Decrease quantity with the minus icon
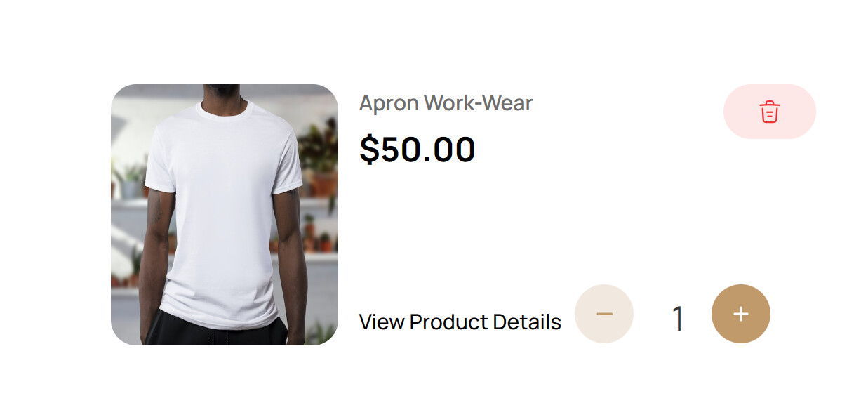This screenshot has width=868, height=410. [604, 314]
